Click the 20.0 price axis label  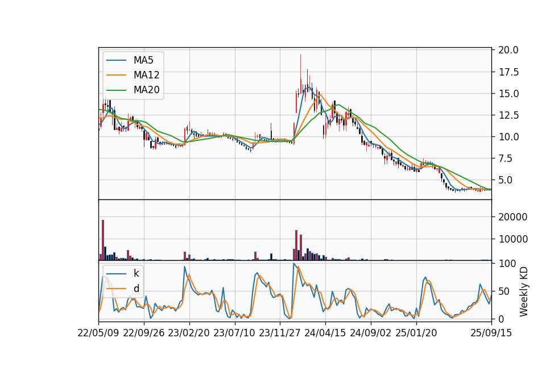tap(508, 50)
